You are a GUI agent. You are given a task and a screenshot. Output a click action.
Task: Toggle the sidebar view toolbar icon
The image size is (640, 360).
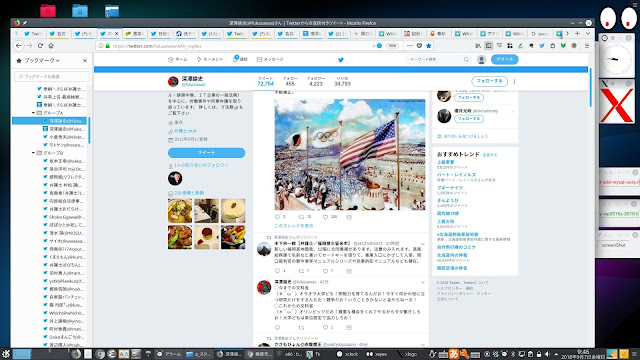(489, 46)
